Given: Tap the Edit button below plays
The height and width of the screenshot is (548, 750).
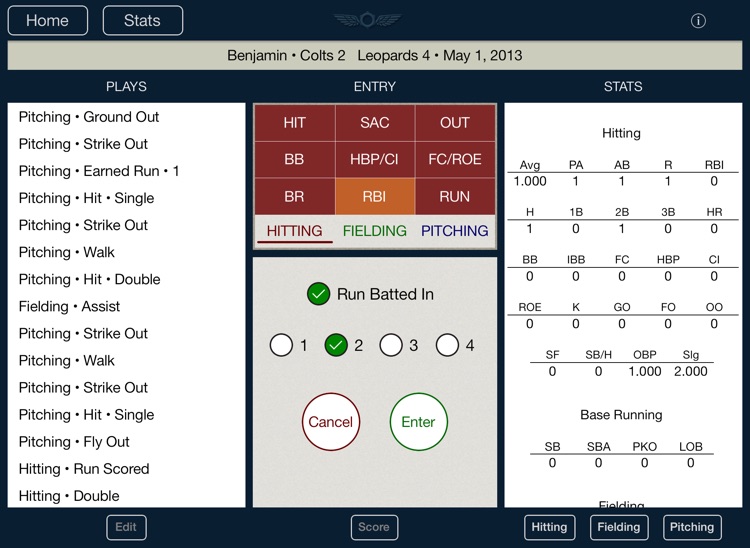Looking at the screenshot, I should point(126,527).
